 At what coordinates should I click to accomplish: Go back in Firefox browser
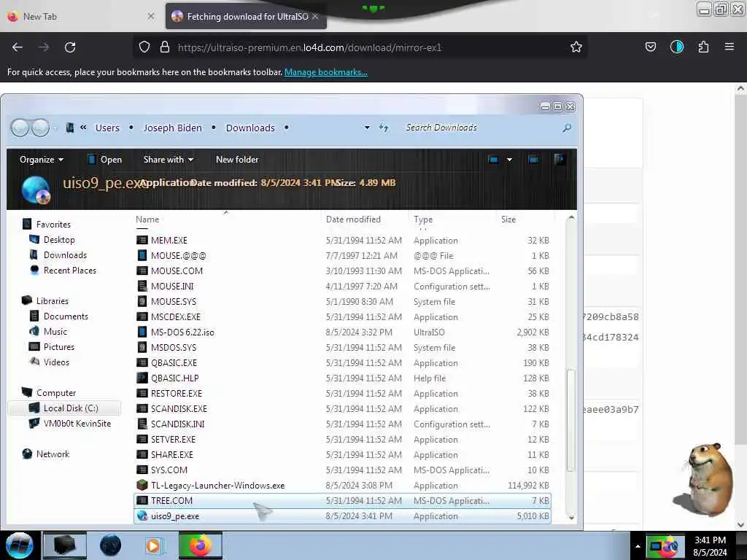tap(18, 47)
